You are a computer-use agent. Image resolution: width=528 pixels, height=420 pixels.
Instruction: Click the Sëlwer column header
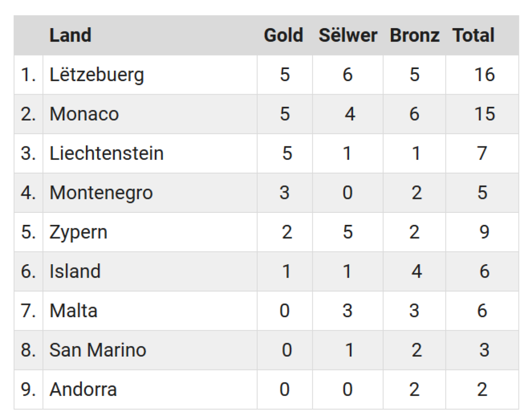(348, 35)
